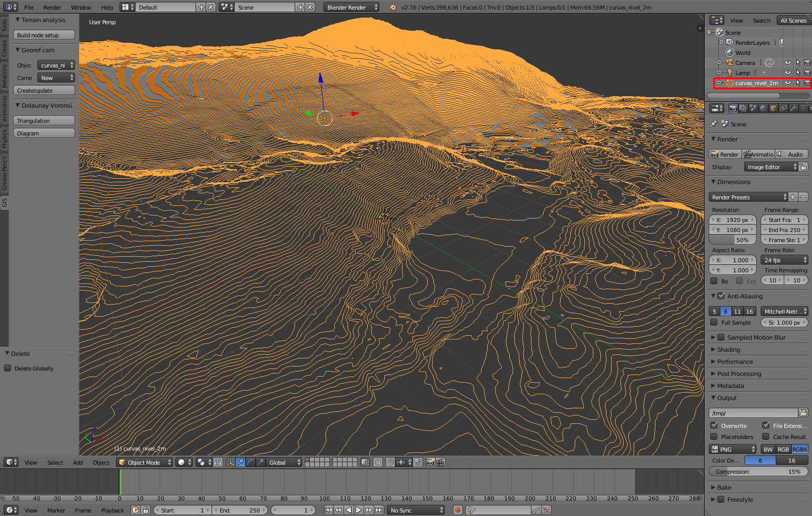Viewport: 812px width, 516px height.
Task: Toggle visibility of curvas_nivel_2m in Outliner
Action: 788,83
